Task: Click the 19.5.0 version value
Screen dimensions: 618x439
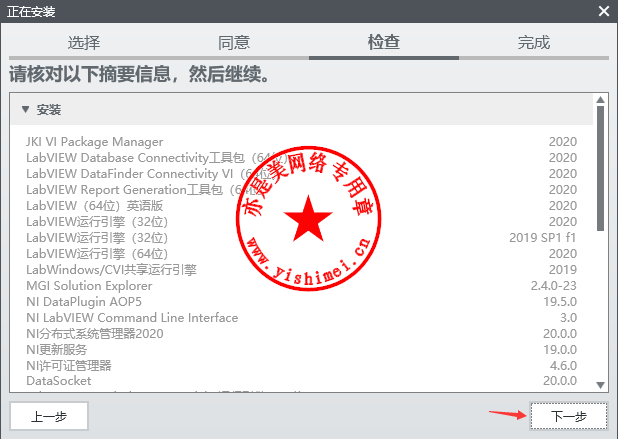Action: [560, 301]
